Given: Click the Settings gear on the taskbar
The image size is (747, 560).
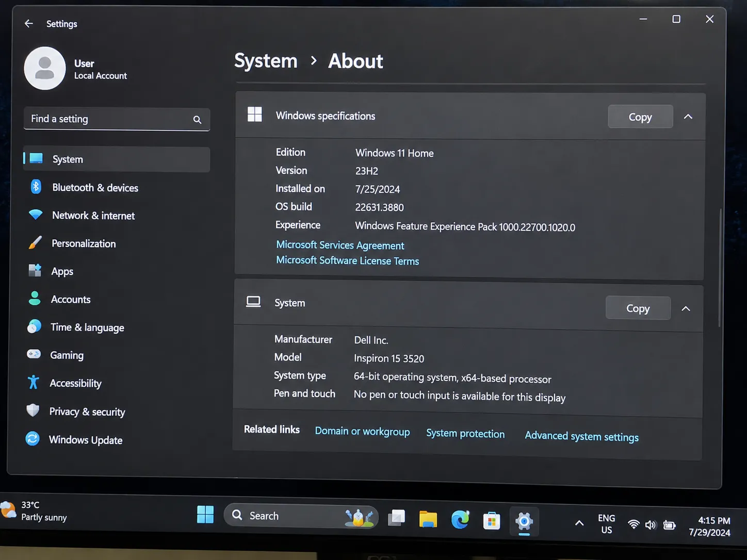Looking at the screenshot, I should pos(524,521).
